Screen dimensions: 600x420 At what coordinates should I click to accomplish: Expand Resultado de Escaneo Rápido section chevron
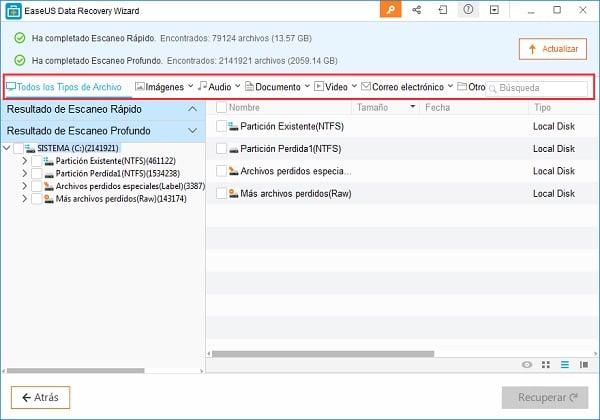click(x=192, y=109)
